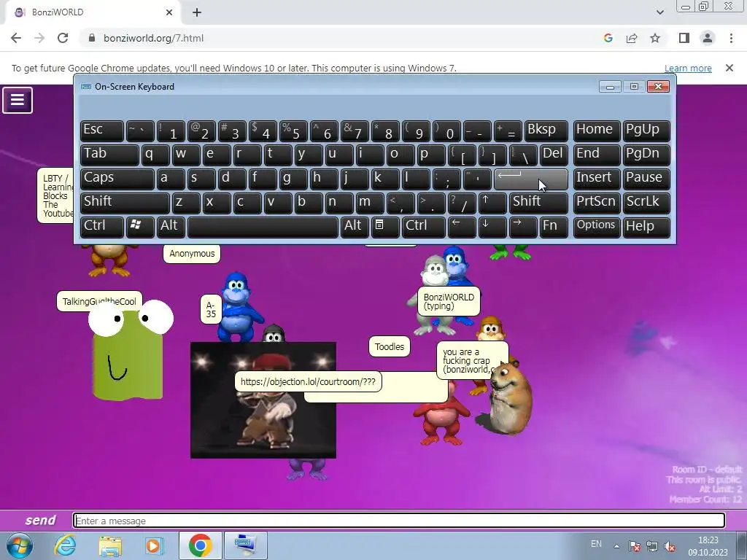Open the Chrome profile avatar

point(708,38)
